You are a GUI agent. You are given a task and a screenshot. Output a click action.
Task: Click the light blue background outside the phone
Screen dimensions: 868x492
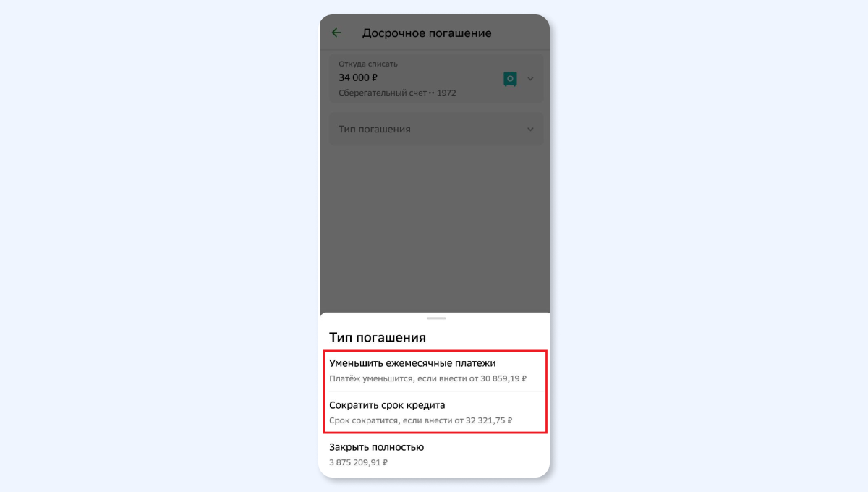click(159, 246)
